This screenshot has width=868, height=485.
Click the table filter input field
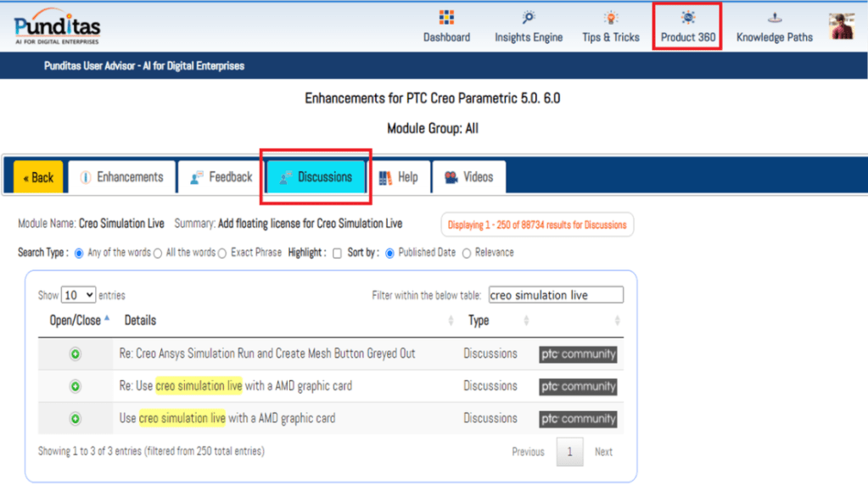[555, 295]
